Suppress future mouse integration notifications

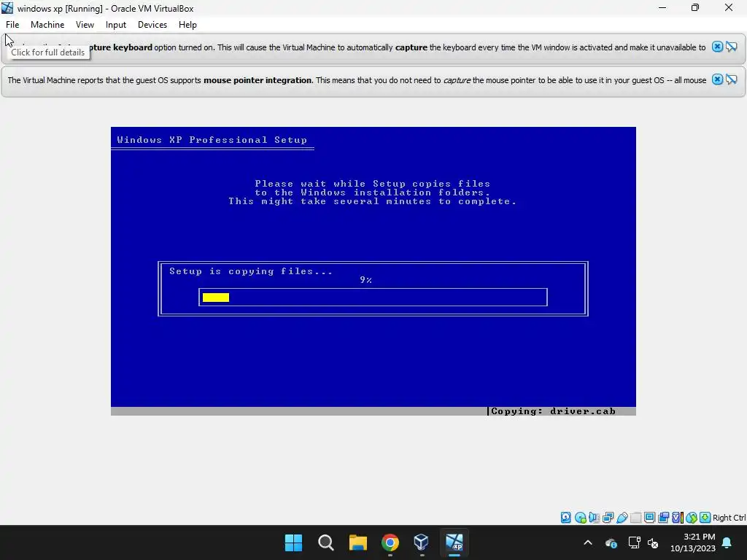pyautogui.click(x=731, y=79)
